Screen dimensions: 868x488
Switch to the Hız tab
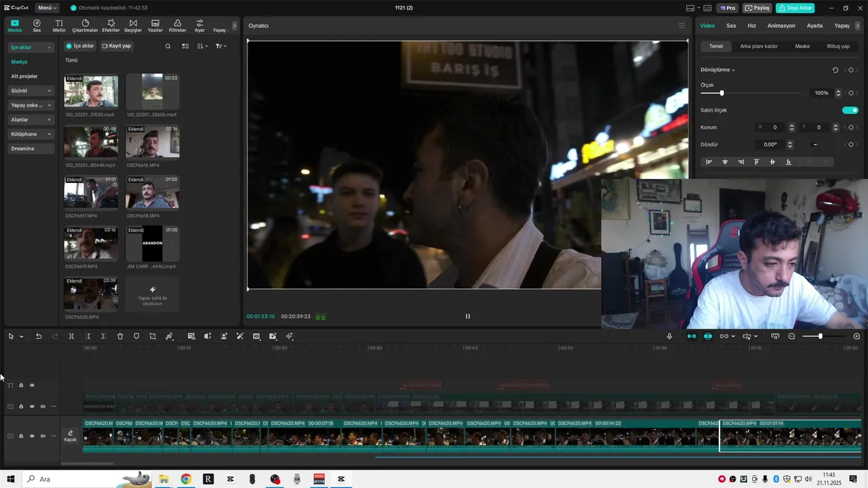[751, 26]
